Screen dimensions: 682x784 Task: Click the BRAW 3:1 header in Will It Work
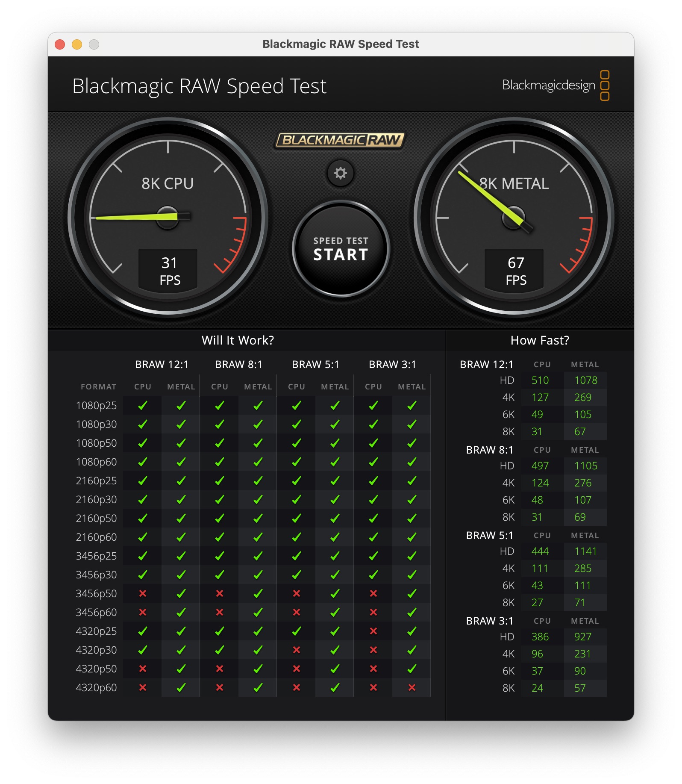point(392,364)
